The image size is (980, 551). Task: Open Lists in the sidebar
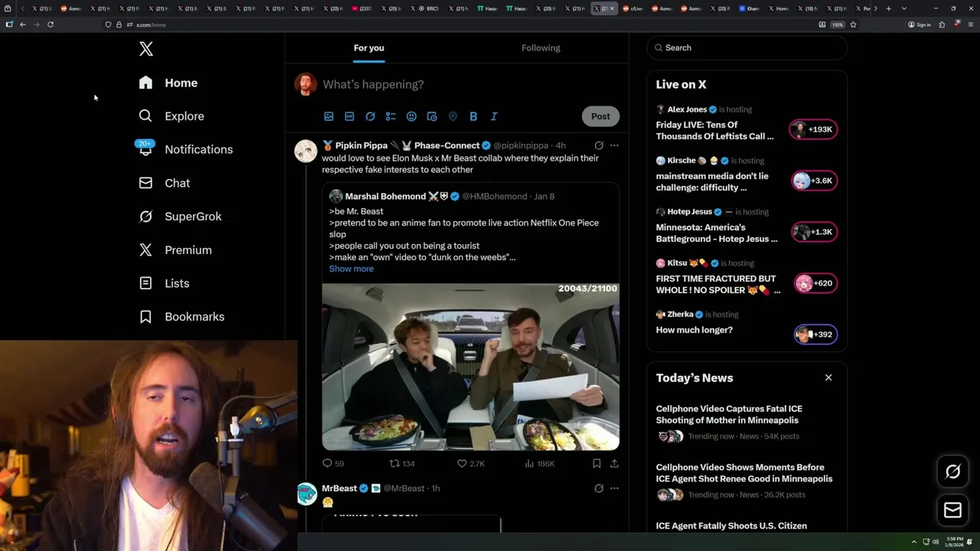(164, 283)
